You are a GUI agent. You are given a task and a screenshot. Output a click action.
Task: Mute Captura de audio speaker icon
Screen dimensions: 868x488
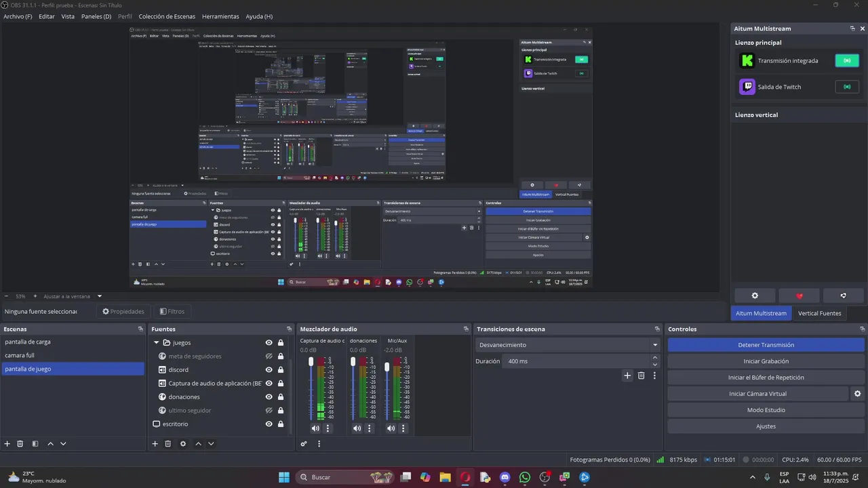315,428
